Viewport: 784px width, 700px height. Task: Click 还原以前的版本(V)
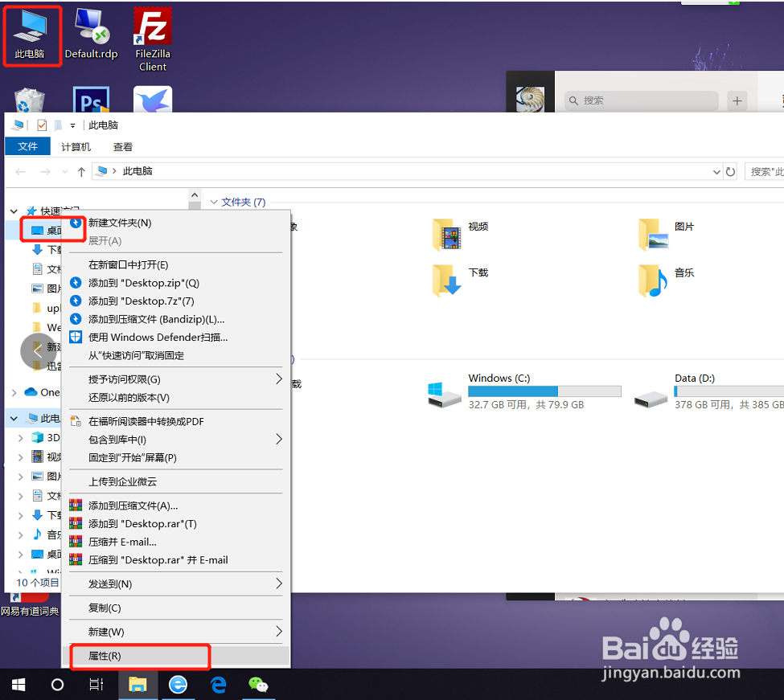click(x=175, y=398)
